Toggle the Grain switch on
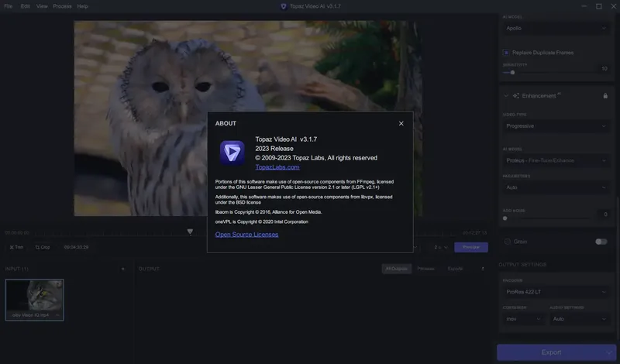The width and height of the screenshot is (620, 364). 601,242
